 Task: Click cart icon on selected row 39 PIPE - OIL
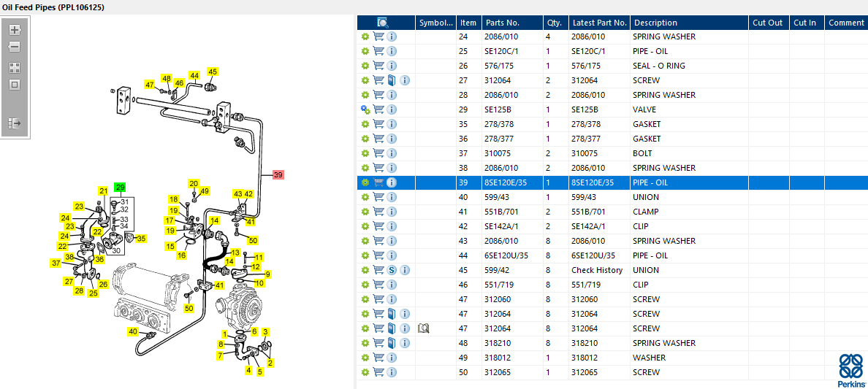(378, 182)
